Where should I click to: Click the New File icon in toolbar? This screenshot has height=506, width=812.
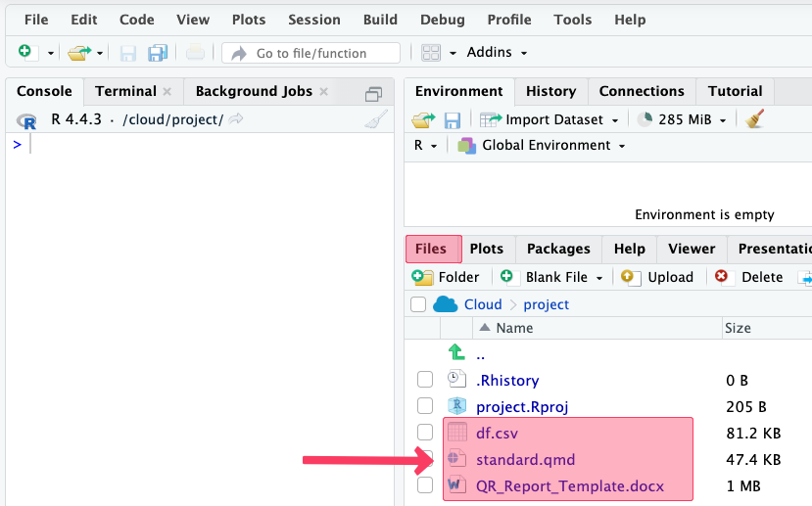coord(24,53)
